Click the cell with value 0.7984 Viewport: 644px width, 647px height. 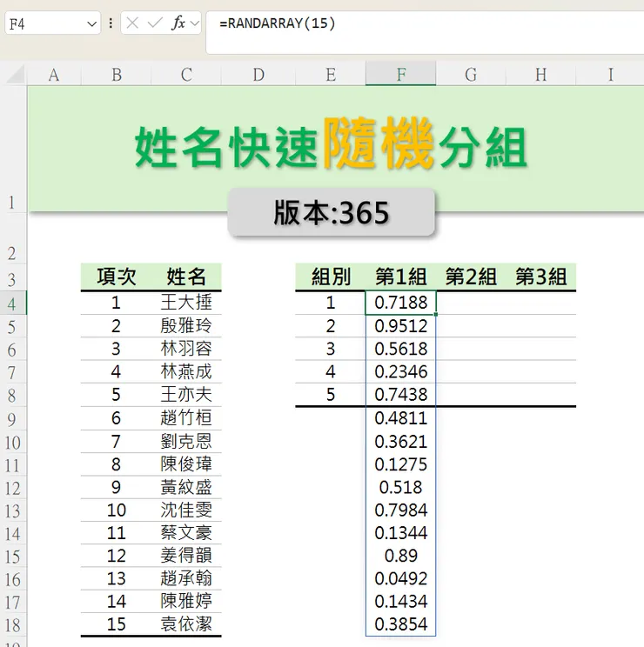pyautogui.click(x=401, y=510)
